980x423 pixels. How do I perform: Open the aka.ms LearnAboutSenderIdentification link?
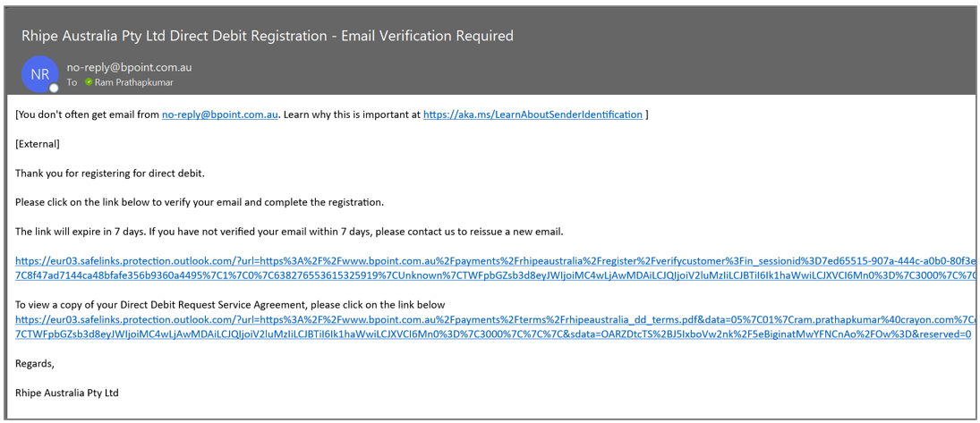point(533,114)
